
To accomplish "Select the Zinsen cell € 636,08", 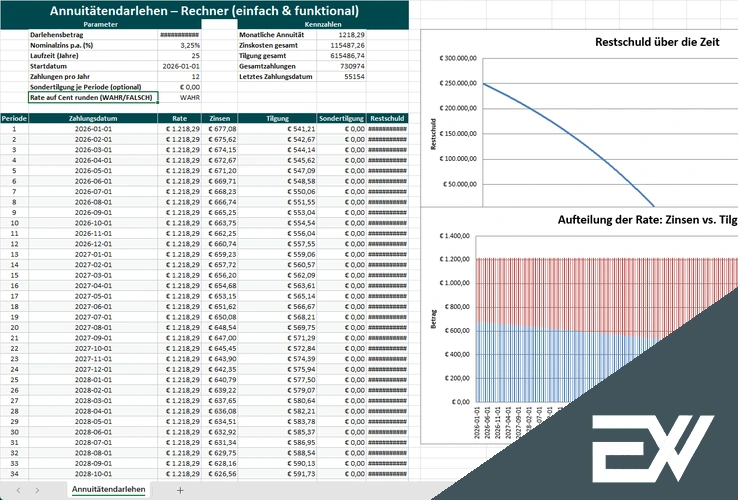I will [219, 411].
